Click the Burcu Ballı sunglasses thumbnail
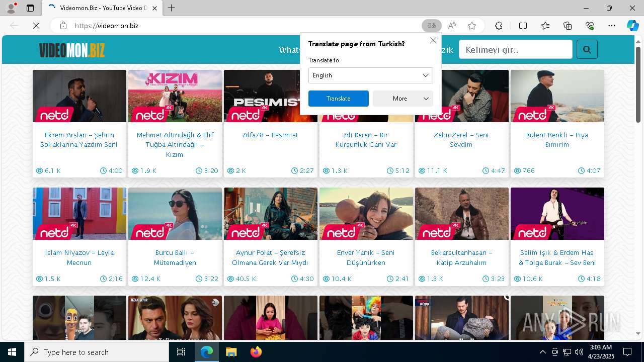The width and height of the screenshot is (644, 362). [175, 214]
